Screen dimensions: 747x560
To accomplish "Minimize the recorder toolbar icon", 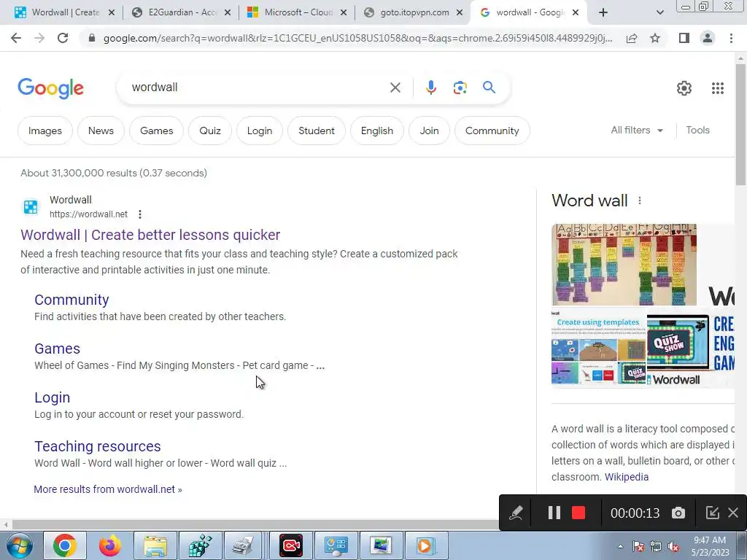I will (x=712, y=513).
